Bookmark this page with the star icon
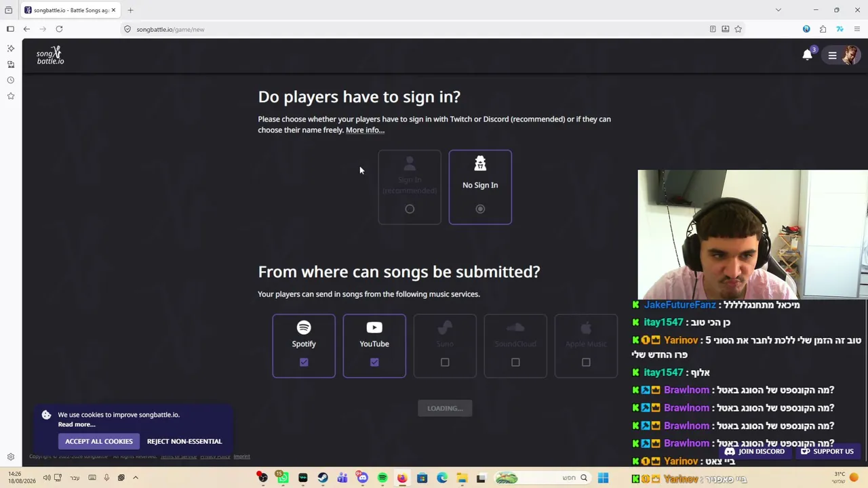 (738, 29)
